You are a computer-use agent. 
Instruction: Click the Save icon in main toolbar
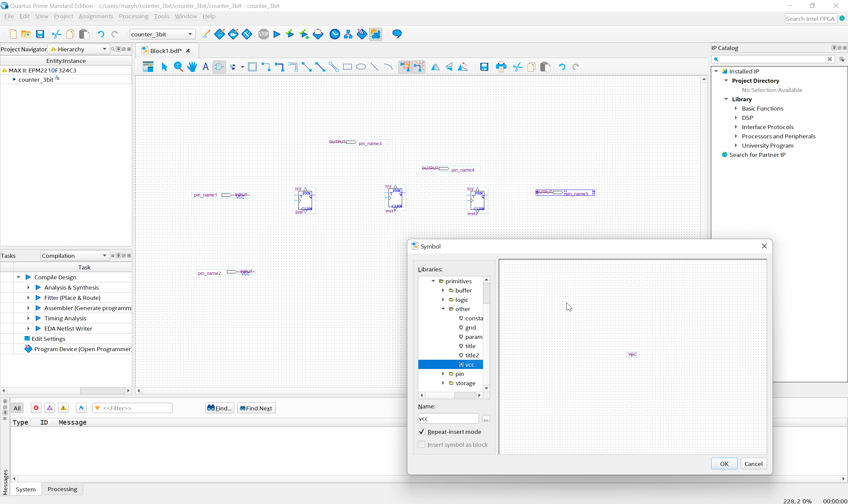coord(40,34)
